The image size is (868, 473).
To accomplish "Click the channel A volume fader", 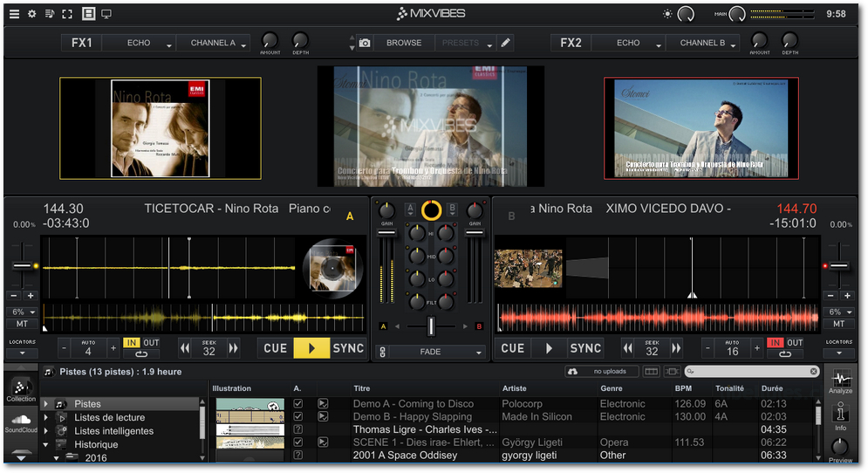I will click(x=386, y=233).
